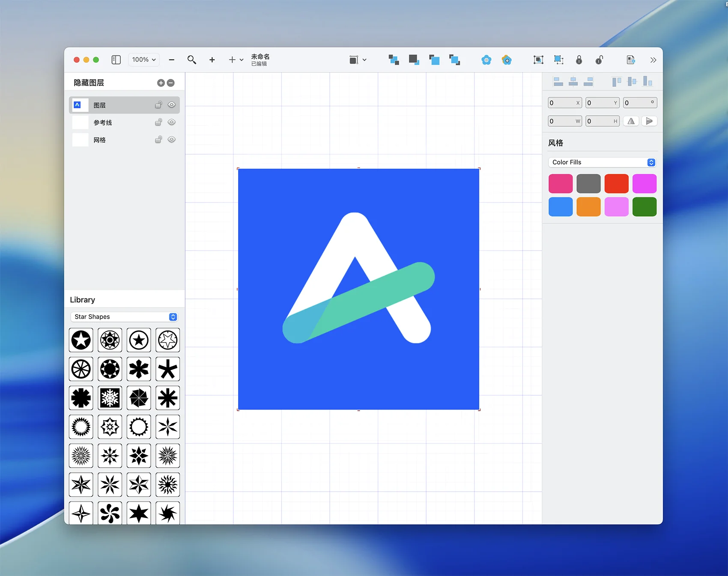Click the unlock object icon
728x576 pixels.
click(599, 60)
